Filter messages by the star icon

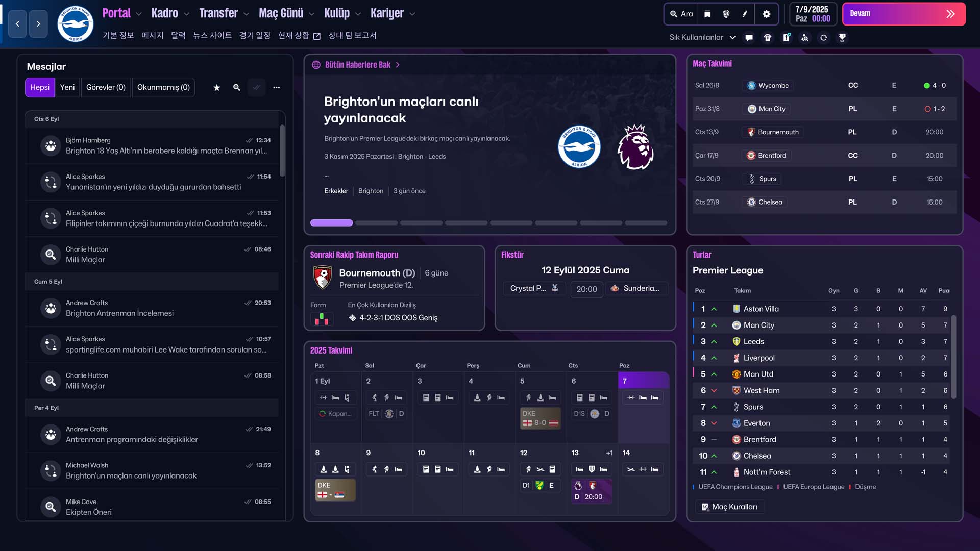pos(217,87)
